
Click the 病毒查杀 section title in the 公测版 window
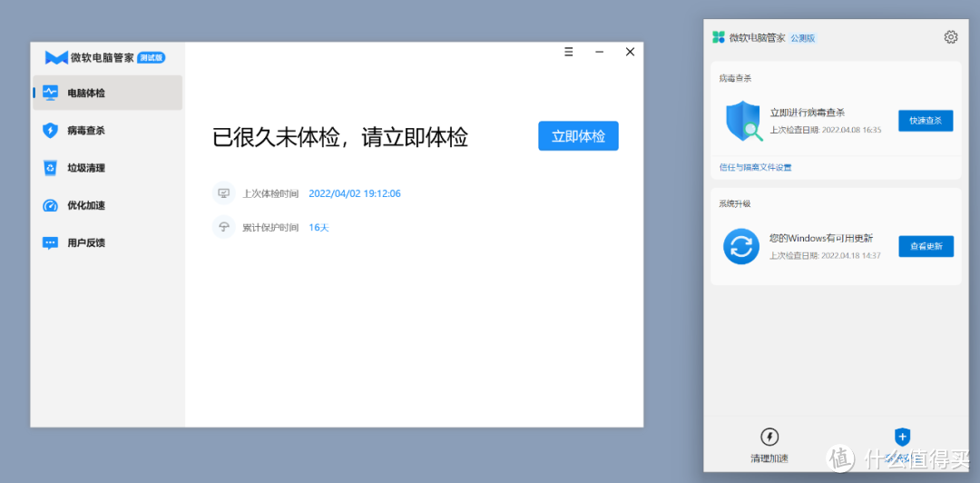click(735, 79)
